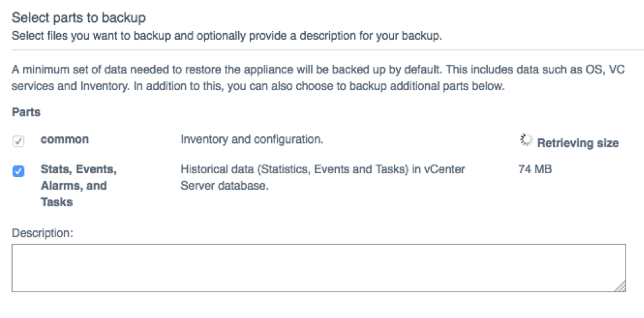The height and width of the screenshot is (318, 644).
Task: Click the greyed-out common checkbox
Action: (18, 141)
